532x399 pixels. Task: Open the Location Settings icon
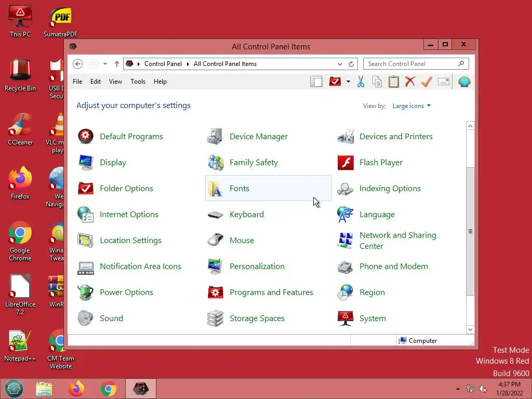coord(86,241)
